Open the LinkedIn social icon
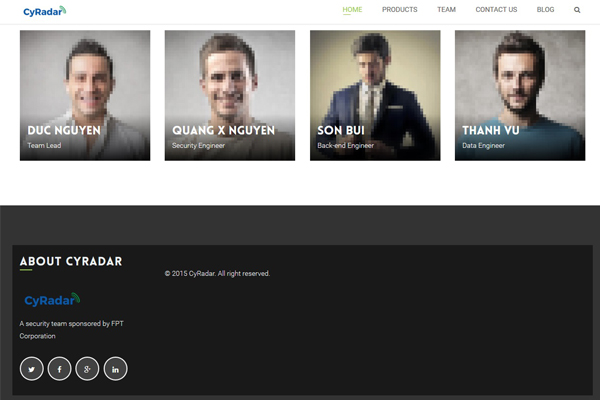 tap(115, 369)
